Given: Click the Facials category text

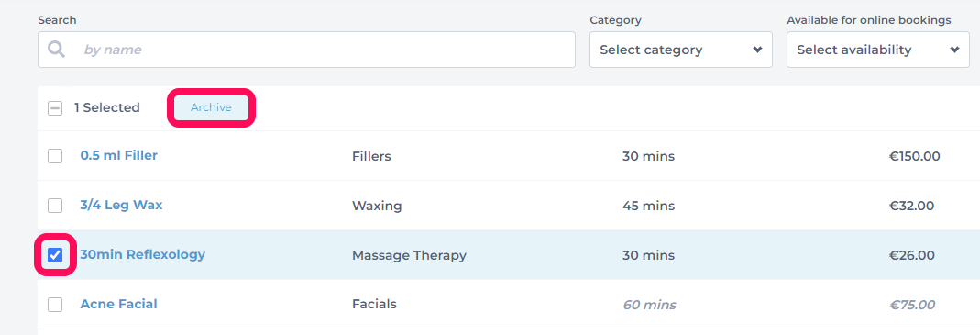Looking at the screenshot, I should 374,305.
